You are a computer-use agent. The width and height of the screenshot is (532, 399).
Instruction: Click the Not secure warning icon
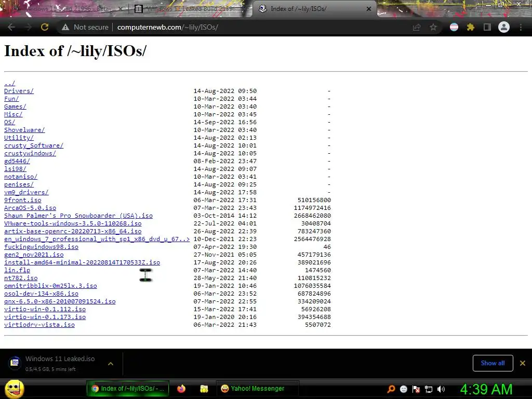point(65,27)
